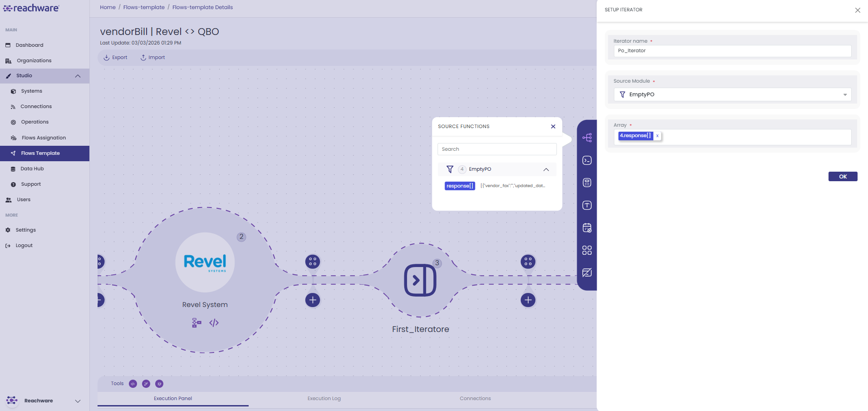
Task: Remove the 4.response[] tag from Array
Action: point(657,136)
